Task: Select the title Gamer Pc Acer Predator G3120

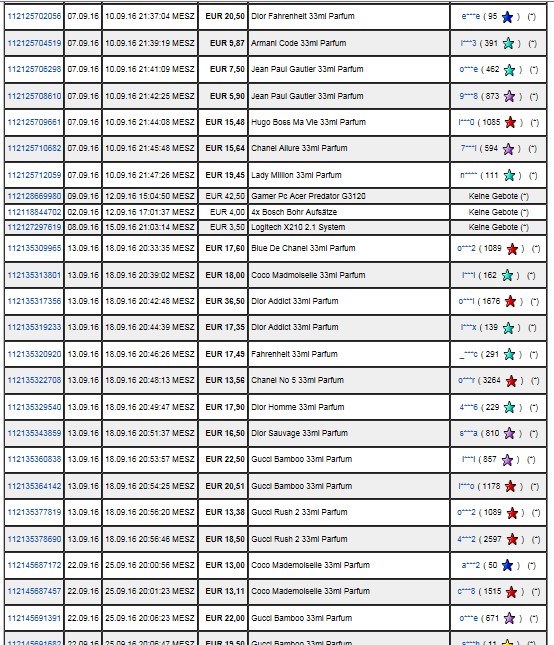Action: click(x=308, y=196)
